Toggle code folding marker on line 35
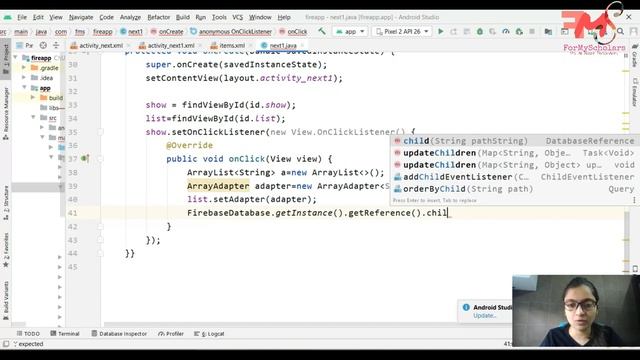Screen dimensions: 640x360 click(100, 132)
